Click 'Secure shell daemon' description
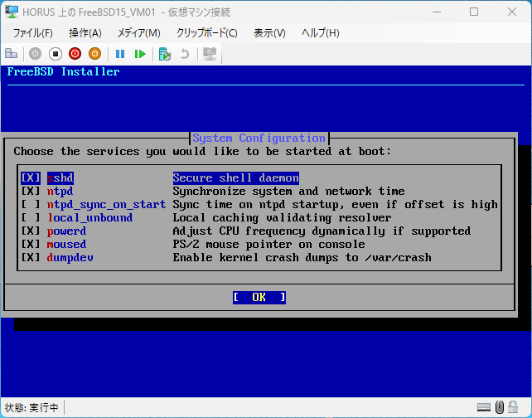Viewport: 532px width, 418px height. click(x=236, y=178)
